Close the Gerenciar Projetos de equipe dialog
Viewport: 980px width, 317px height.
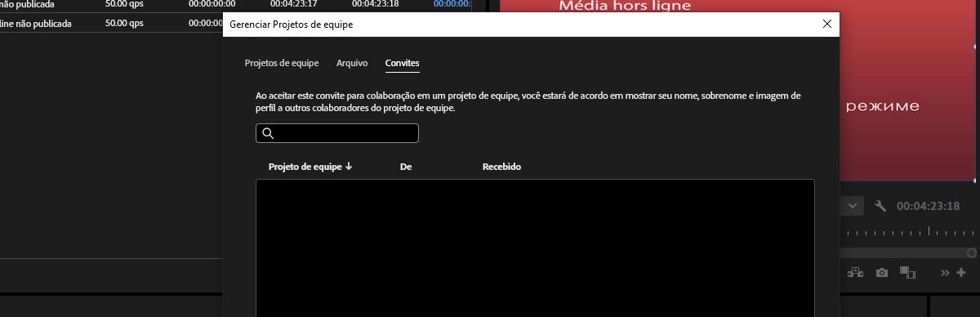coord(828,25)
